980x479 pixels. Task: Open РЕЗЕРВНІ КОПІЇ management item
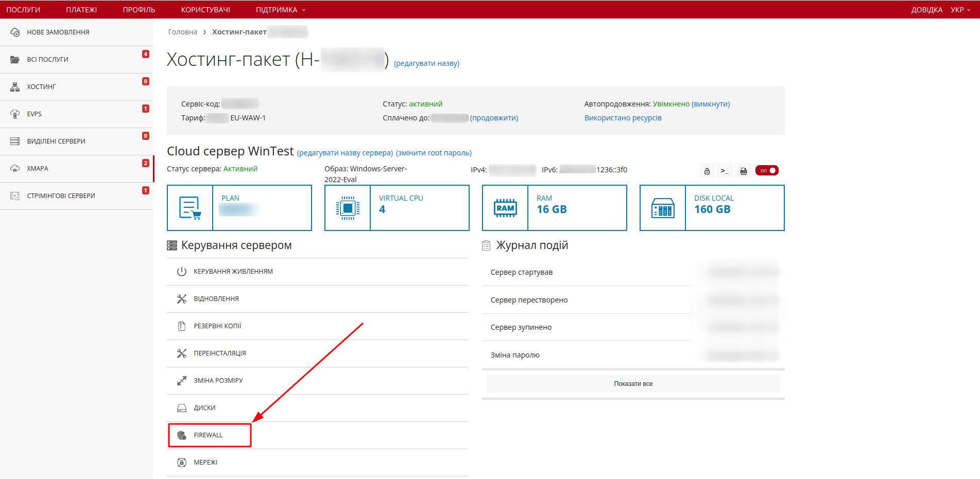coord(317,326)
